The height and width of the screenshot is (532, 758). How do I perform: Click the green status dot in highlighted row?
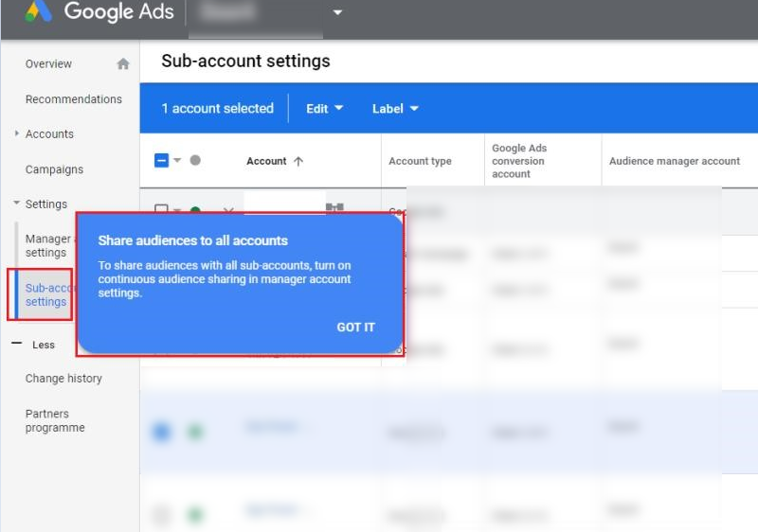[195, 431]
